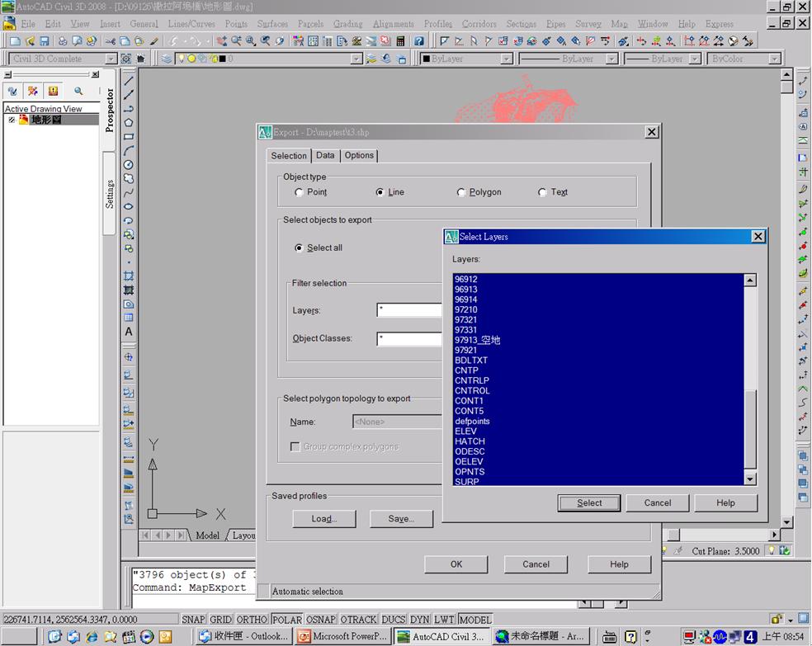Select the Arc draw tool
The image size is (812, 646).
(x=129, y=151)
